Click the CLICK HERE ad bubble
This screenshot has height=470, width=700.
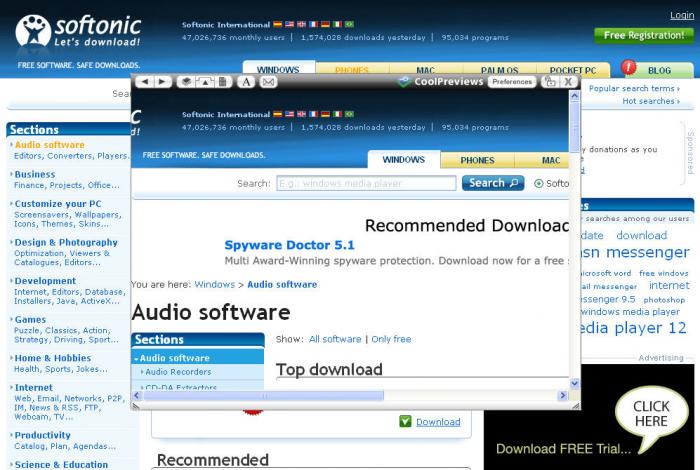coord(651,414)
